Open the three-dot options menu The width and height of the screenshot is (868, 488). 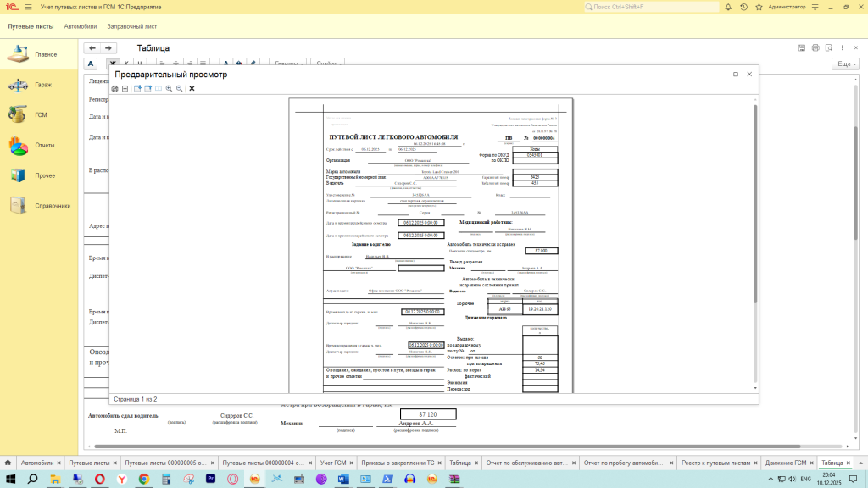click(843, 48)
